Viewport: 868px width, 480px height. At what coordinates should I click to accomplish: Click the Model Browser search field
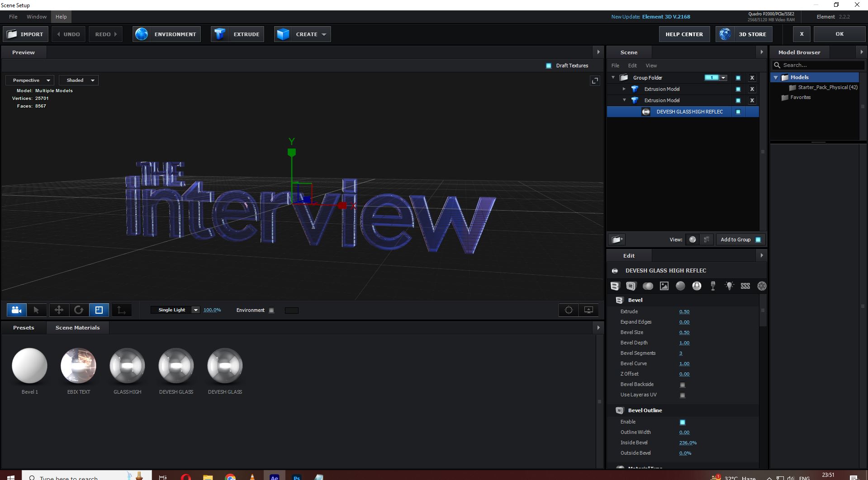pyautogui.click(x=819, y=65)
